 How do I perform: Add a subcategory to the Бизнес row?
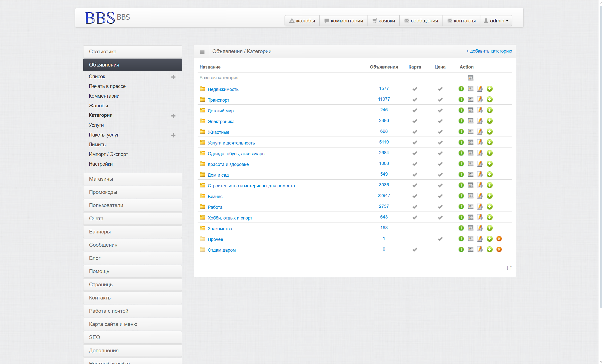(489, 196)
